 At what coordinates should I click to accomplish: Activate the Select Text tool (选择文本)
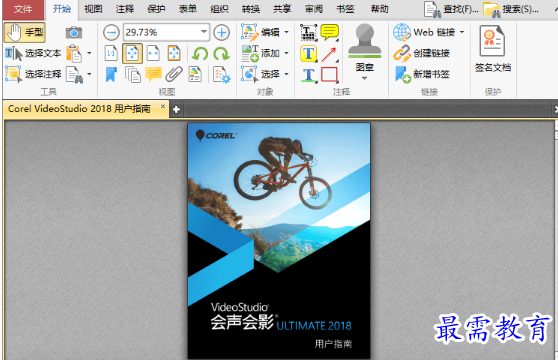(x=33, y=53)
